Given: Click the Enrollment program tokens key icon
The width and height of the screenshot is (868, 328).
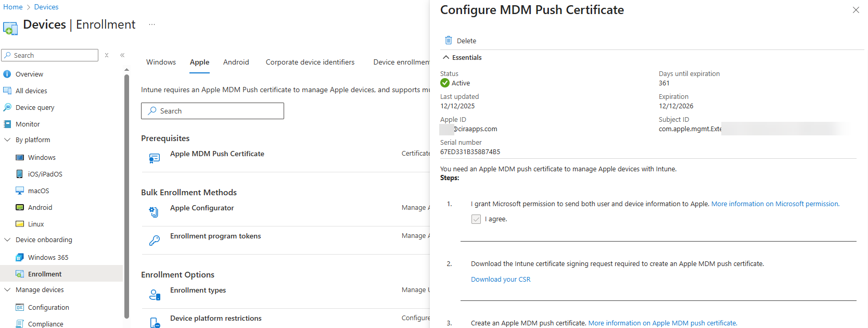Looking at the screenshot, I should tap(155, 240).
